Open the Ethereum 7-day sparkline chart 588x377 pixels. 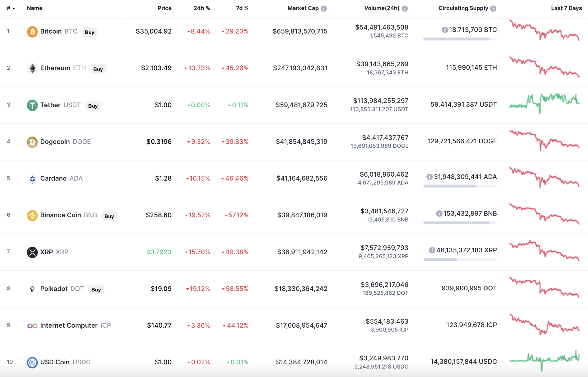(544, 67)
